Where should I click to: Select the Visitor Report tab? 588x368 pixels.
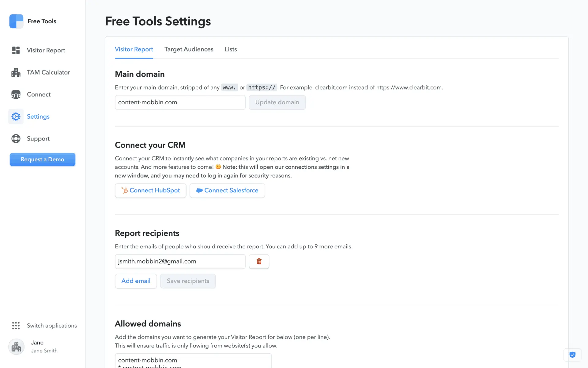pos(134,49)
